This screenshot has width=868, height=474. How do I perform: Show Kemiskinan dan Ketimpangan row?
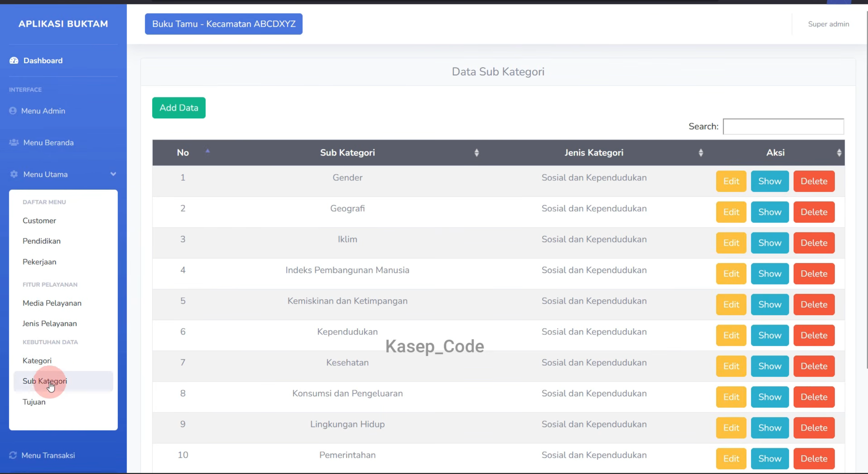click(770, 305)
